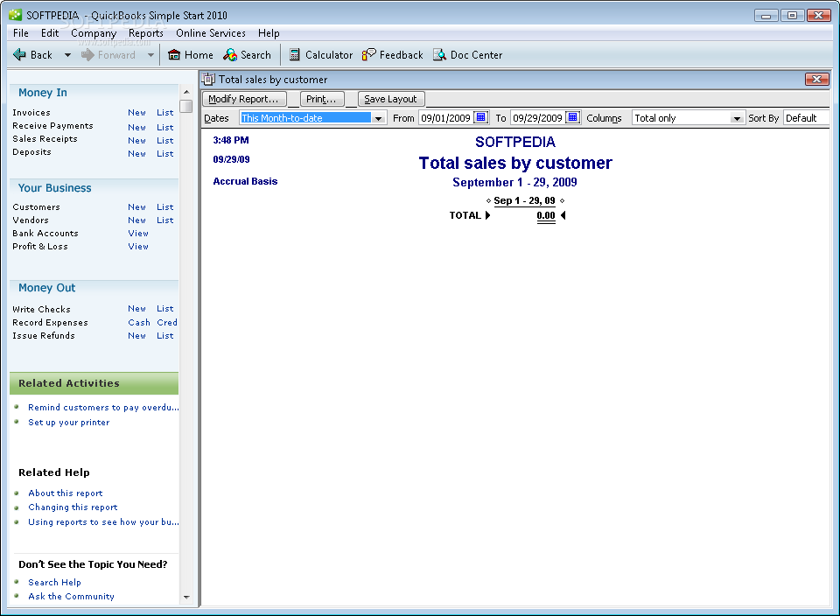
Task: View Bank Accounts
Action: coord(138,234)
